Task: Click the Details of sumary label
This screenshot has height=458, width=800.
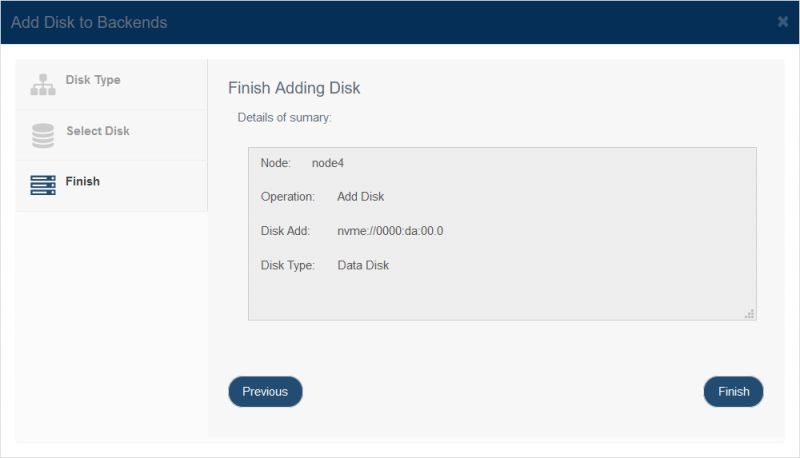Action: click(x=285, y=118)
